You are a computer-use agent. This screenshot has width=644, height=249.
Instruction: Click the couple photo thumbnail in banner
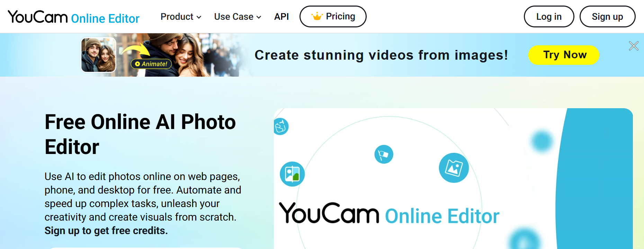pyautogui.click(x=99, y=55)
